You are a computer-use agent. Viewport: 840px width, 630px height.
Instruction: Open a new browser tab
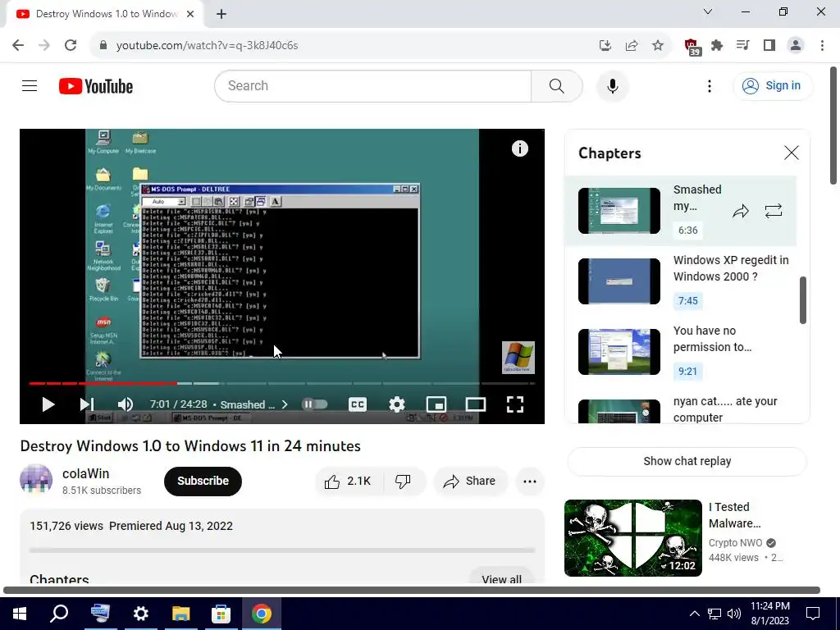[221, 14]
